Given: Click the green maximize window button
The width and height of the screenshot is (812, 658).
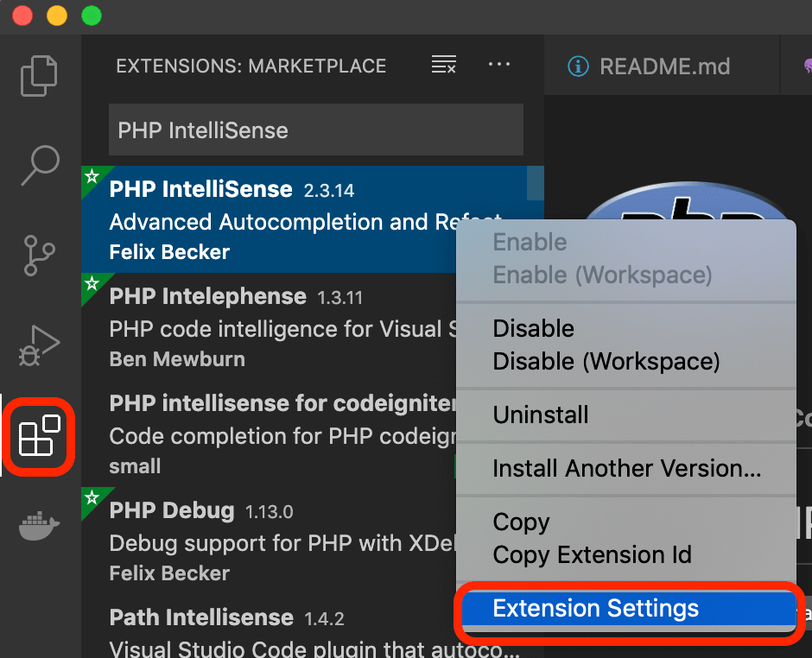Looking at the screenshot, I should [92, 15].
